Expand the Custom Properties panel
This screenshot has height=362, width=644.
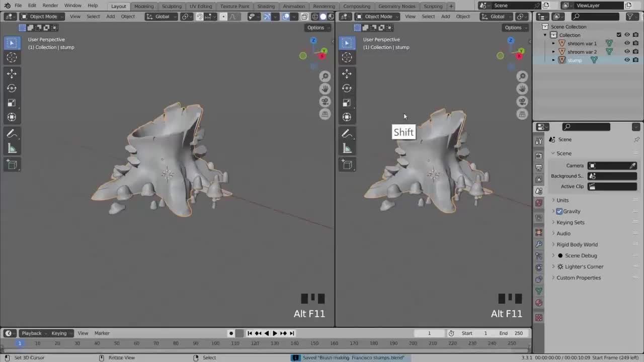tap(579, 278)
